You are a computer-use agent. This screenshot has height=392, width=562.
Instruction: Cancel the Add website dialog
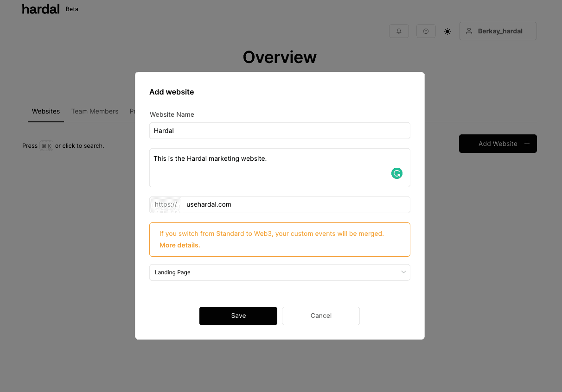point(321,316)
